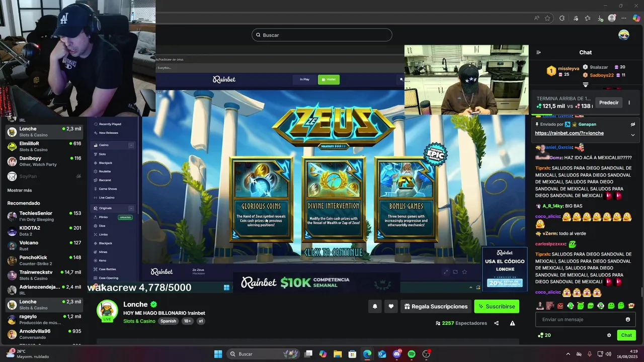
Task: Share the stream using the share icon
Action: coord(497,323)
